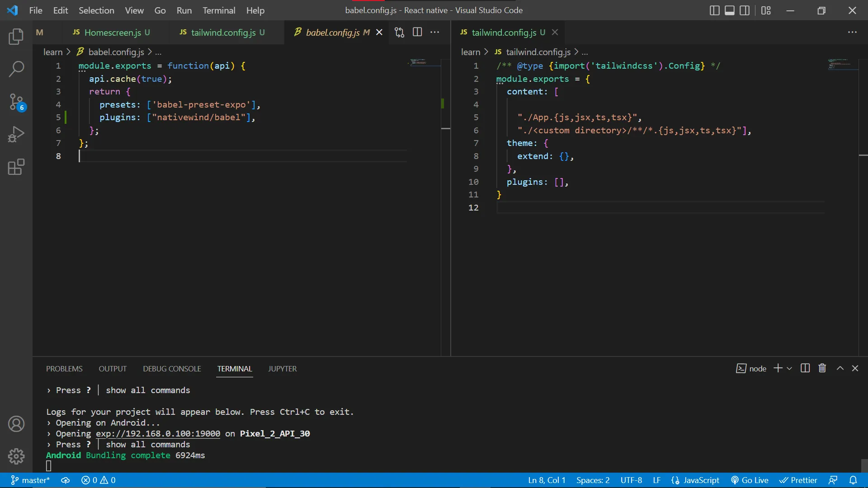Open the launch profile dropdown beside new terminal
Image resolution: width=868 pixels, height=488 pixels.
[789, 369]
